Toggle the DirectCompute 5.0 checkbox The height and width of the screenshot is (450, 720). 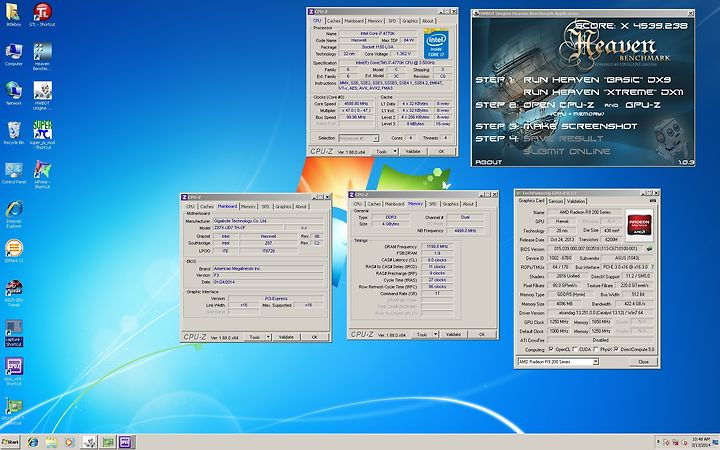(x=616, y=349)
